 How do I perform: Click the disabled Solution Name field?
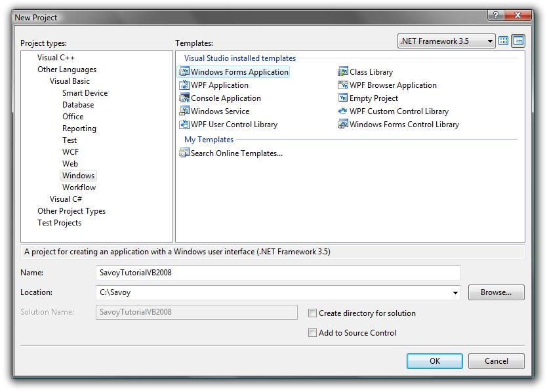[x=197, y=312]
